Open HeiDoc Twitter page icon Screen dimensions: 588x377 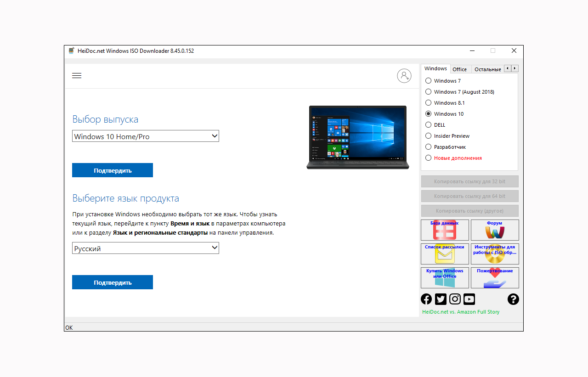[x=441, y=299]
